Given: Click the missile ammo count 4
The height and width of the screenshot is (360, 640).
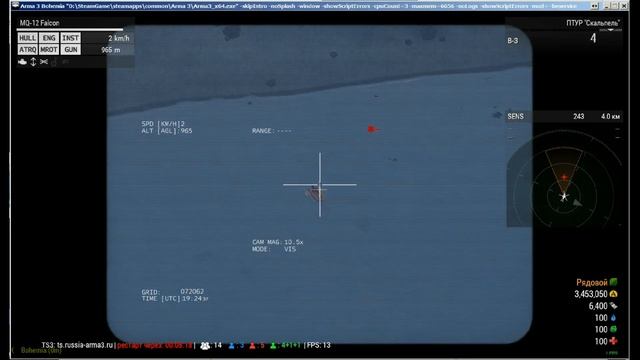Looking at the screenshot, I should [x=593, y=38].
